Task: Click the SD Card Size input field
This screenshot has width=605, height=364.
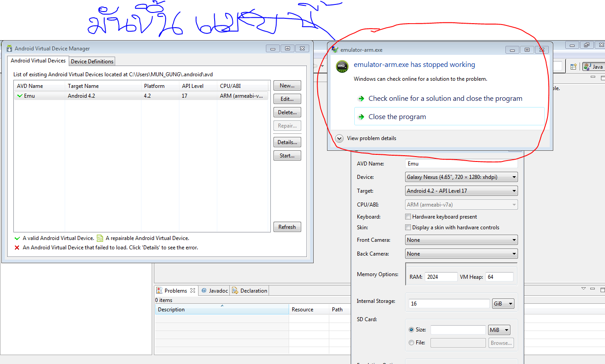Action: pyautogui.click(x=458, y=330)
